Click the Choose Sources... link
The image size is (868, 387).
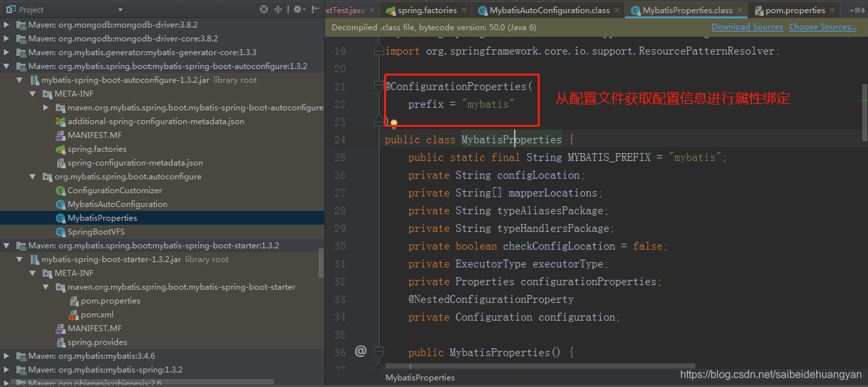[x=823, y=27]
